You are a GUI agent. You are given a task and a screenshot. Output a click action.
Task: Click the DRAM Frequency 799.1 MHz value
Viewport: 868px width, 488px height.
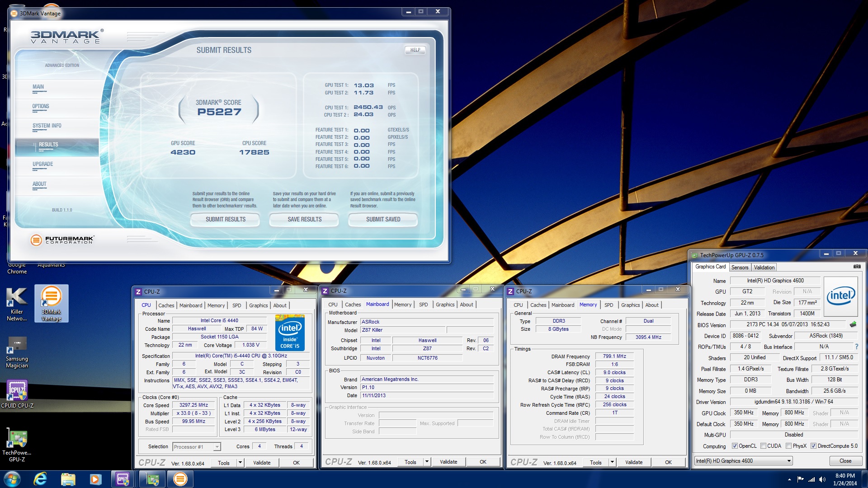click(x=614, y=357)
